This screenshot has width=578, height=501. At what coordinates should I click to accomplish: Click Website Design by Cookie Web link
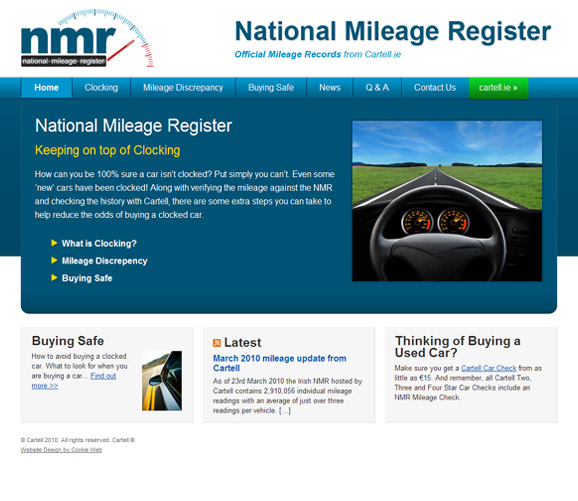coord(61,450)
